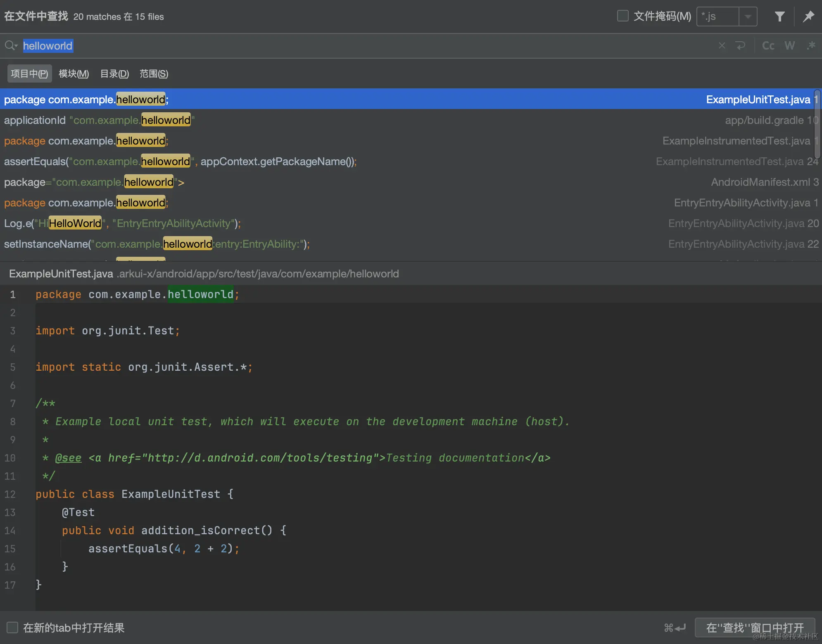Click the 'public class ExampleUnitTest' line
Image resolution: width=822 pixels, height=644 pixels.
pos(134,494)
